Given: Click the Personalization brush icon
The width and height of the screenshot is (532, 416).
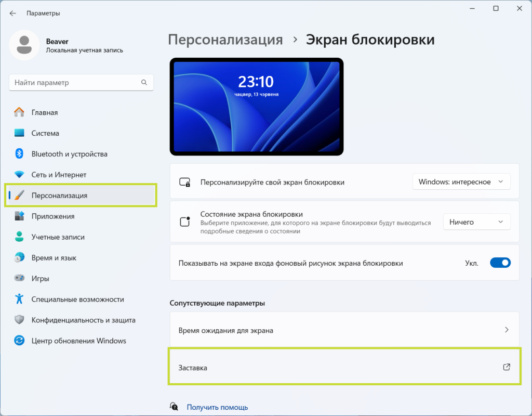Looking at the screenshot, I should [x=19, y=196].
